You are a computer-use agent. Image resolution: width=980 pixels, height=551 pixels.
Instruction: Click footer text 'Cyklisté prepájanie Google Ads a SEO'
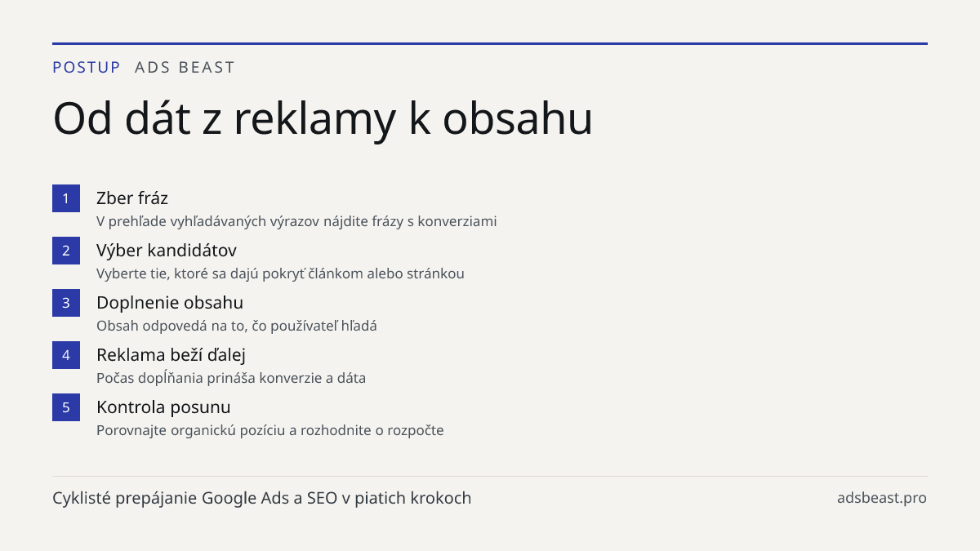pos(196,498)
